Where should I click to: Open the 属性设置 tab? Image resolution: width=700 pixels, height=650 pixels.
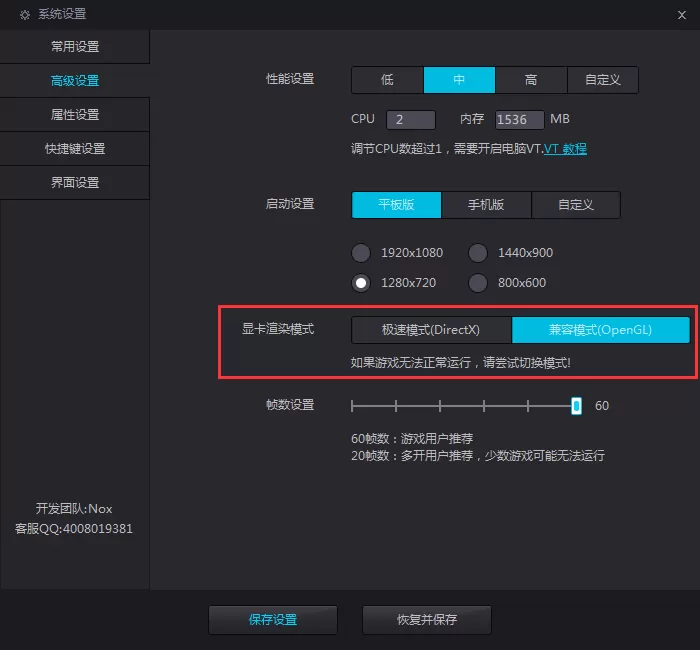pyautogui.click(x=75, y=115)
